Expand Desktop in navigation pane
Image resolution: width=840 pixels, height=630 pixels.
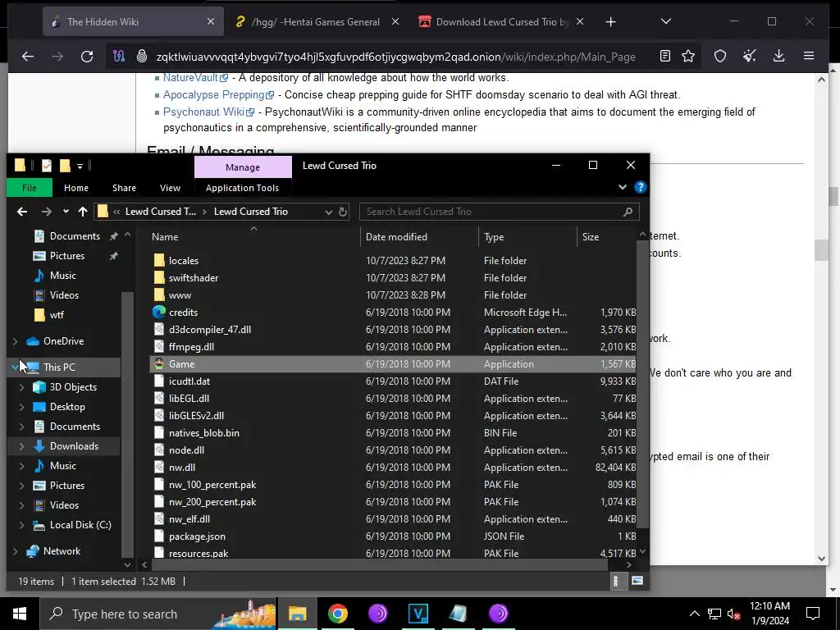click(21, 407)
